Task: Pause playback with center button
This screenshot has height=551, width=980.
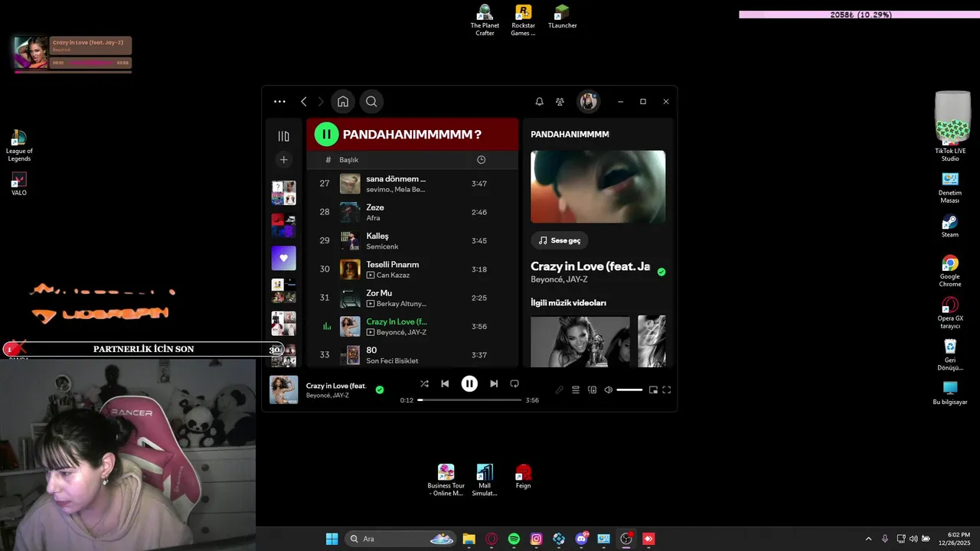Action: 469,383
